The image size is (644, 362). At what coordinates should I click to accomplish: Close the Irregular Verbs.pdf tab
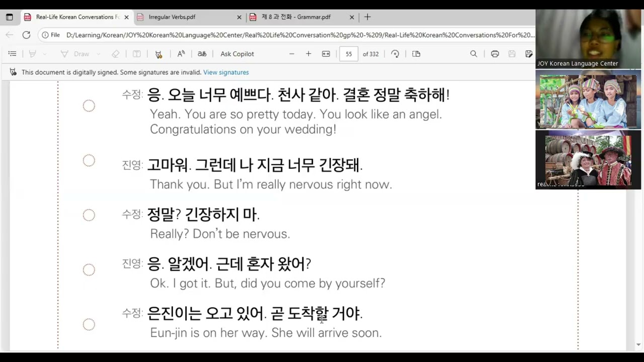click(239, 17)
